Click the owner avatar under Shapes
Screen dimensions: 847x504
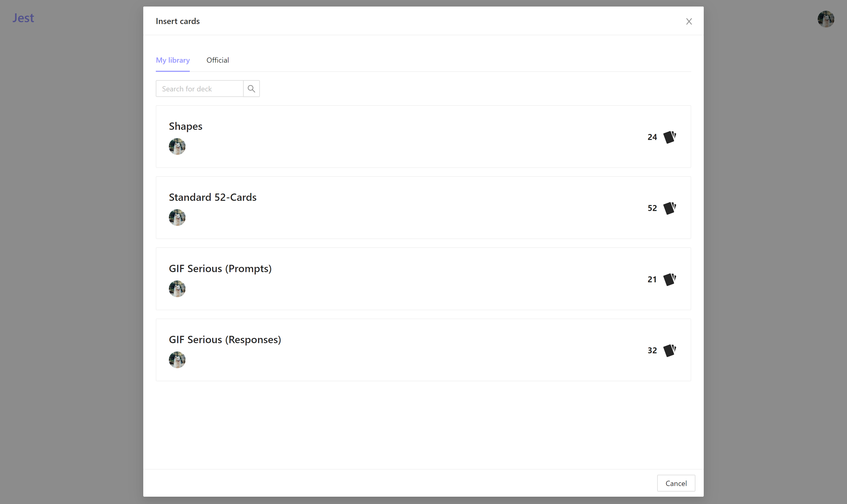click(177, 146)
